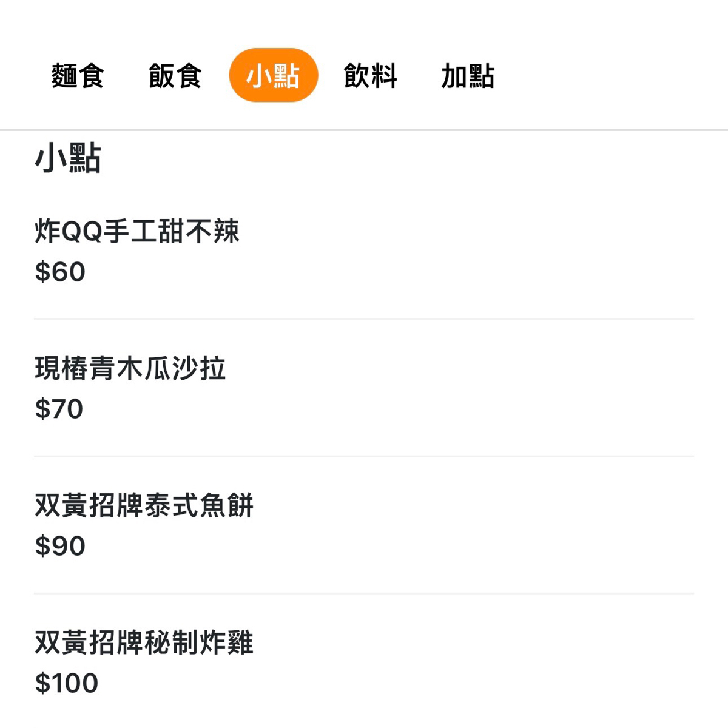
Task: Choose 炸QQ手工甜不辣 menu item
Action: point(137,231)
